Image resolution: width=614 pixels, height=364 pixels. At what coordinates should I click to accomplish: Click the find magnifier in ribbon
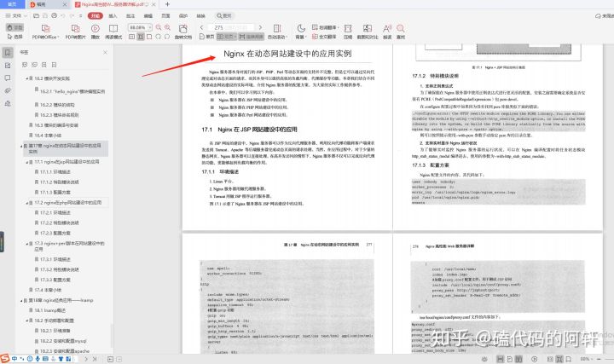[401, 28]
